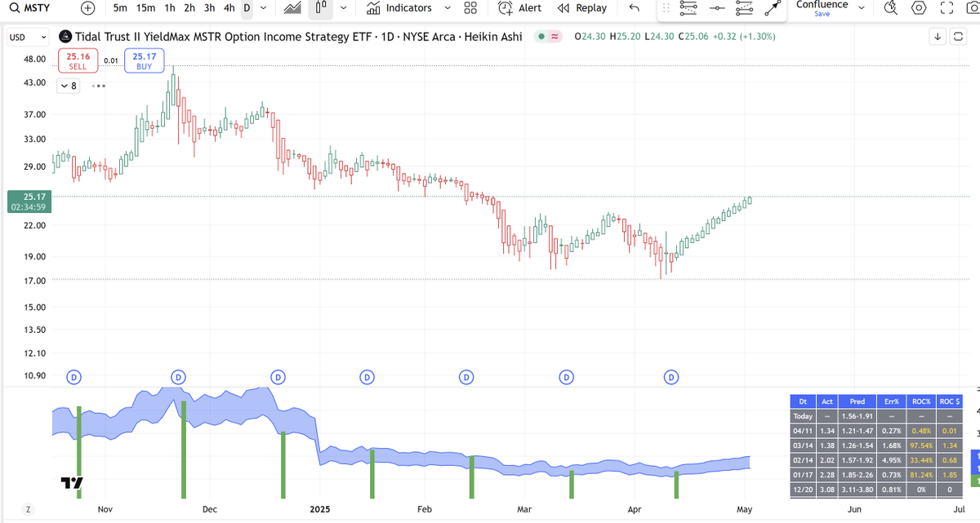980x523 pixels.
Task: Click the down arrow pane icon
Action: 938,37
